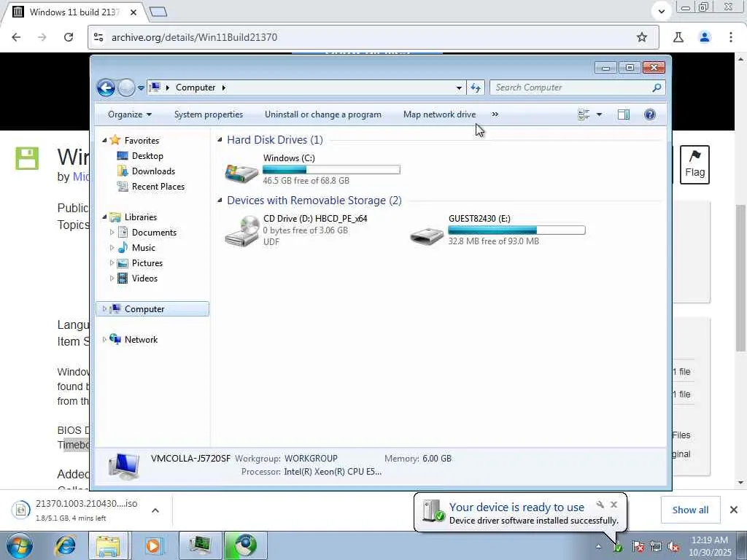The height and width of the screenshot is (560, 747).
Task: Open notification options wrench icon
Action: pyautogui.click(x=600, y=505)
